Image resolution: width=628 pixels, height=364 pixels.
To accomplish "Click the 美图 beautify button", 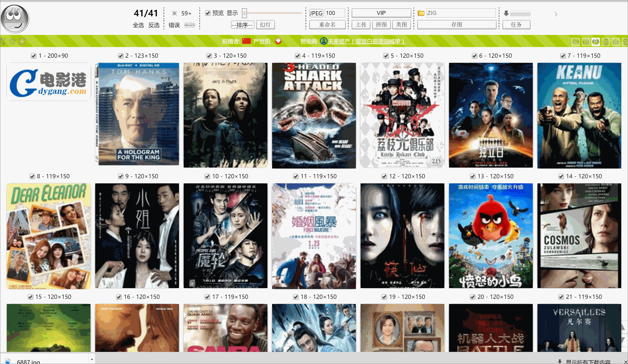I will pos(402,25).
